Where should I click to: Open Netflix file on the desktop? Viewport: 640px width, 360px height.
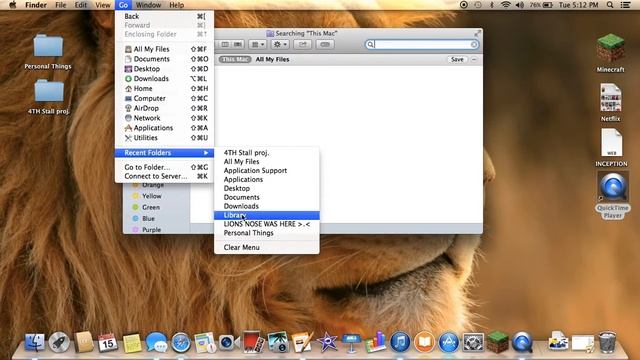click(x=611, y=98)
